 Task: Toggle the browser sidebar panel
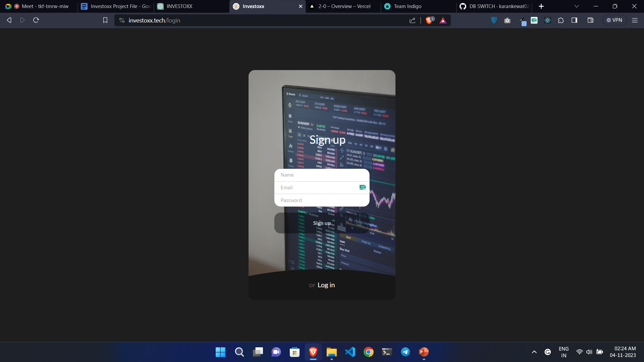[x=574, y=20]
